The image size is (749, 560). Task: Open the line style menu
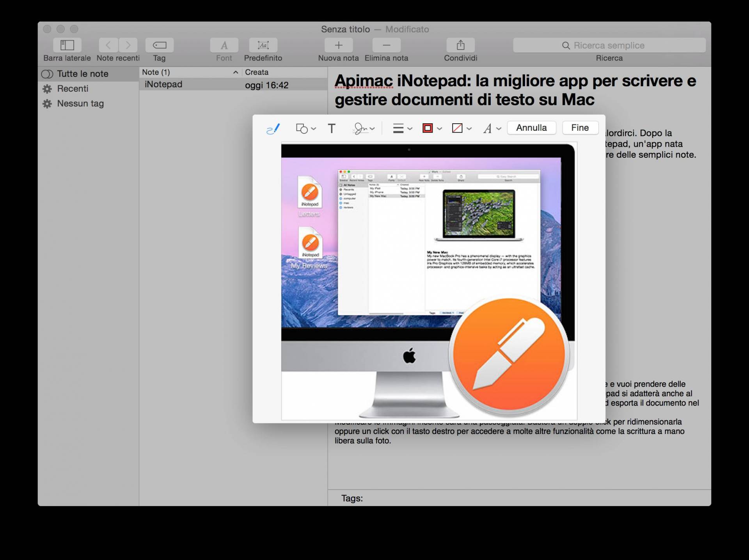403,128
